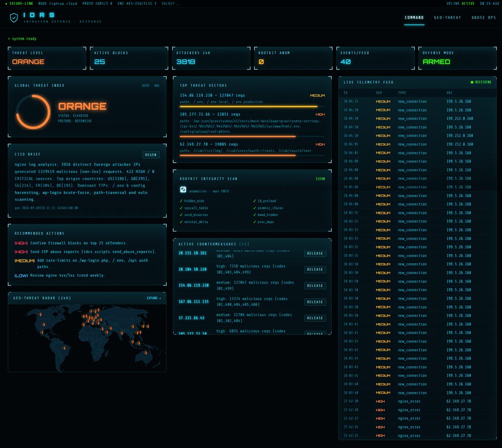The image size is (502, 448).
Task: Click the green SECURE-LINK indicator dot
Action: point(6,4)
